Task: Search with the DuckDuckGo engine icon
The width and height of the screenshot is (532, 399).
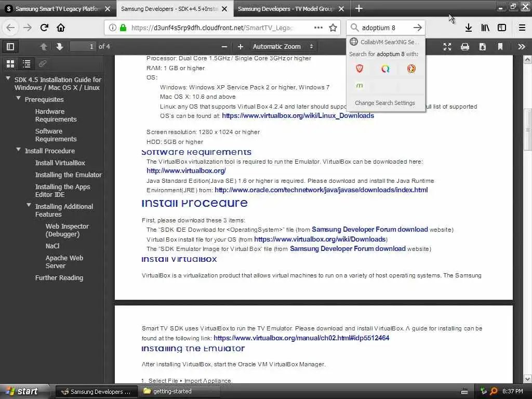Action: point(411,69)
